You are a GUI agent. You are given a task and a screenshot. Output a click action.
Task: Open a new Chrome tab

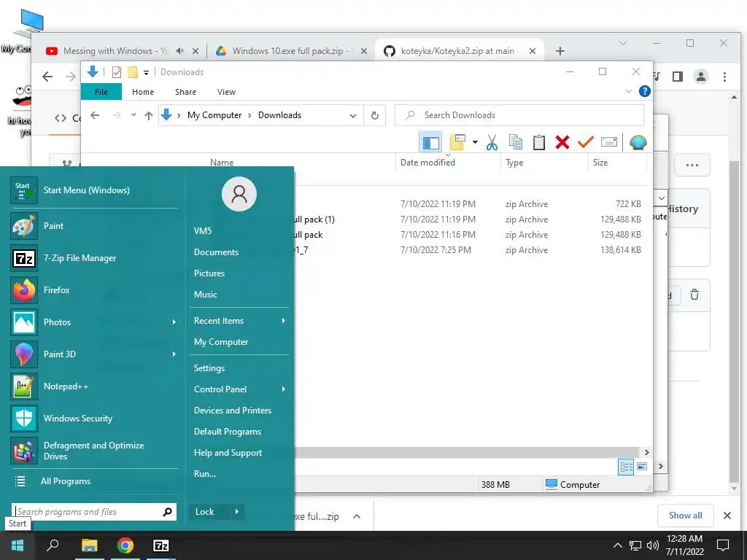tap(560, 51)
